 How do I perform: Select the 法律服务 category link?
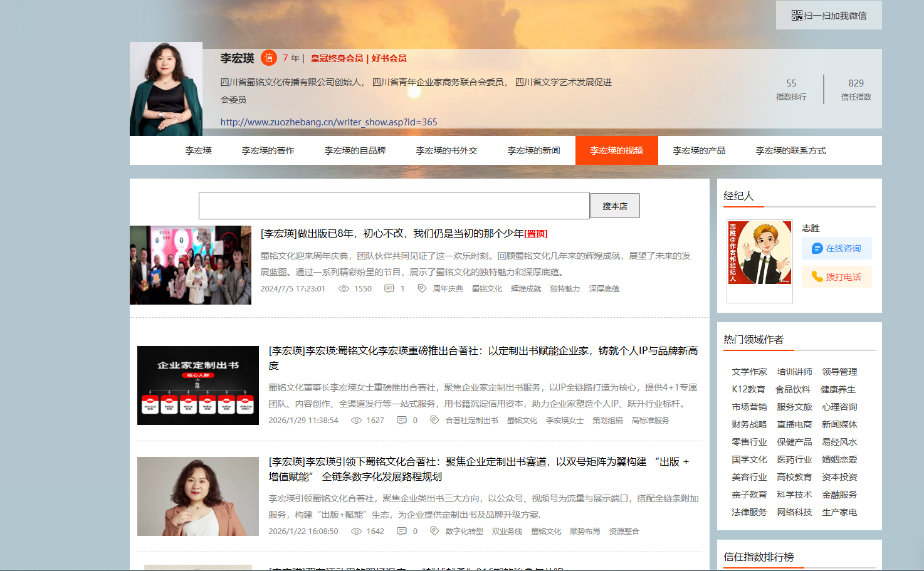click(749, 513)
